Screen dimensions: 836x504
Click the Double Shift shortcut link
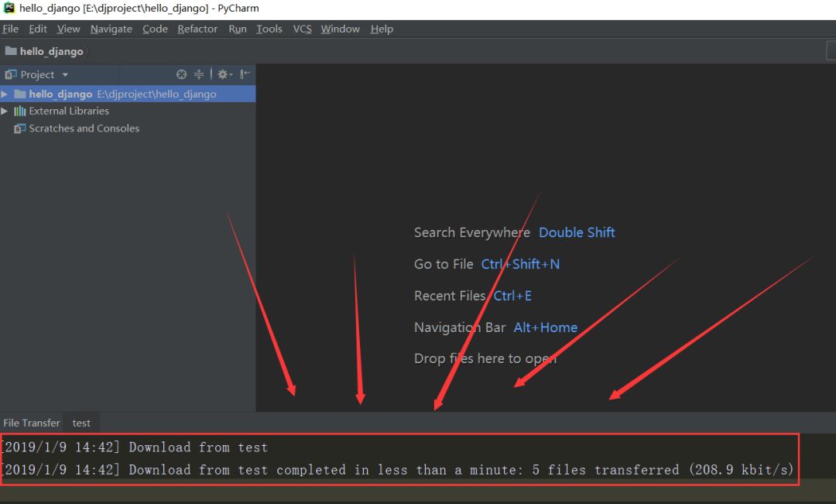577,232
